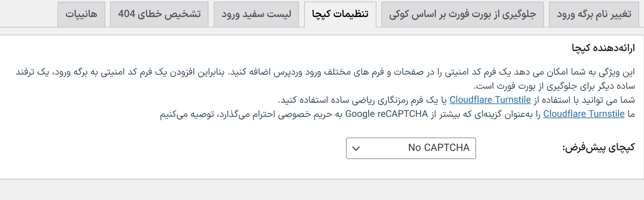Viewport: 644px width, 200px height.
Task: Open Cloudflare Turnstile link in the شما می توانید sentence
Action: [x=490, y=100]
